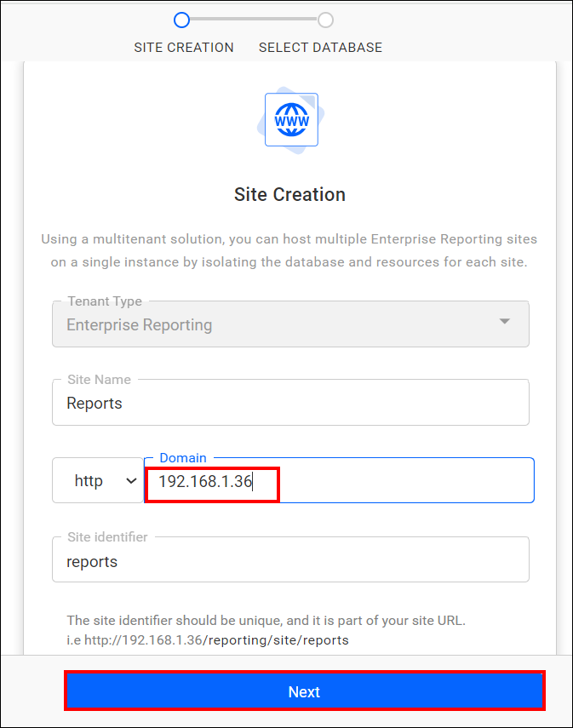Image resolution: width=573 pixels, height=728 pixels.
Task: Click the Tenant Type field label
Action: (105, 301)
